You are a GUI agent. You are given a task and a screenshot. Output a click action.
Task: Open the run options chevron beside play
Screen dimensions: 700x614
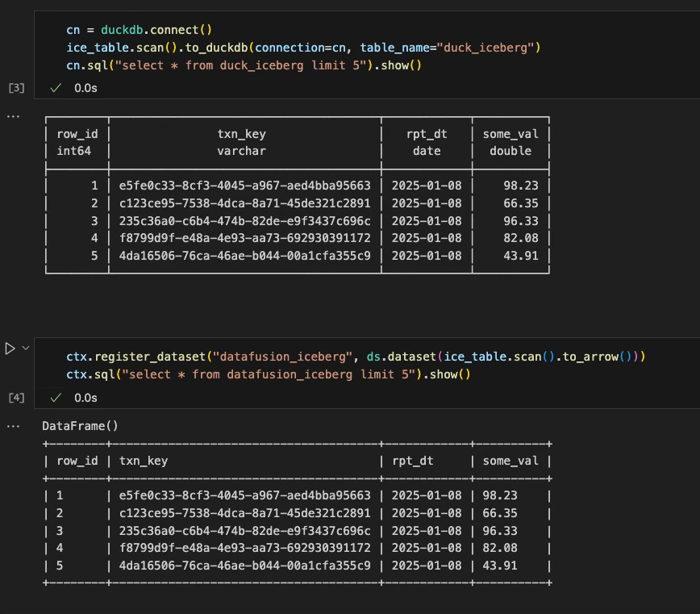click(x=26, y=348)
